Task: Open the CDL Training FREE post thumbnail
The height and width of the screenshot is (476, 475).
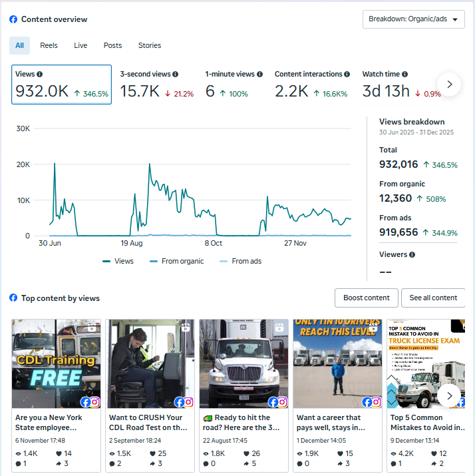Action: point(56,363)
